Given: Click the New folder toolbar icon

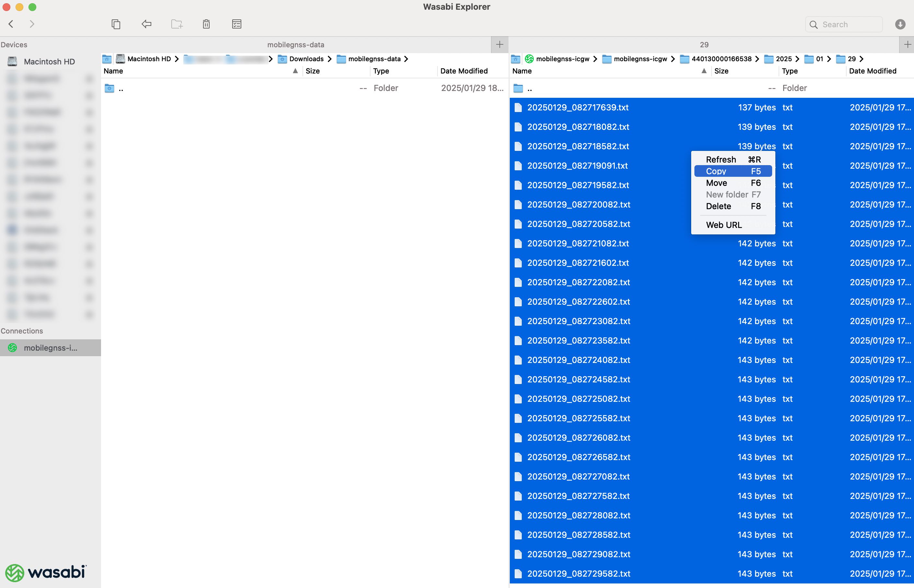Looking at the screenshot, I should point(177,24).
